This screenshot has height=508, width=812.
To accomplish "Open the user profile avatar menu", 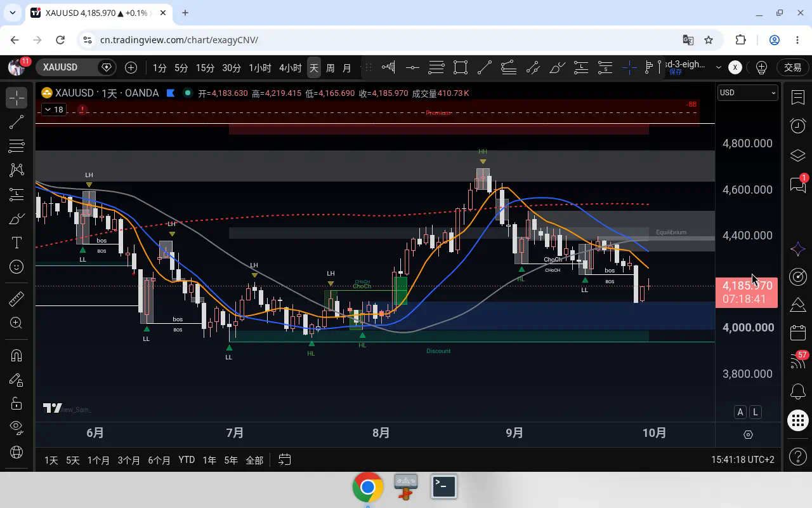I will 16,67.
